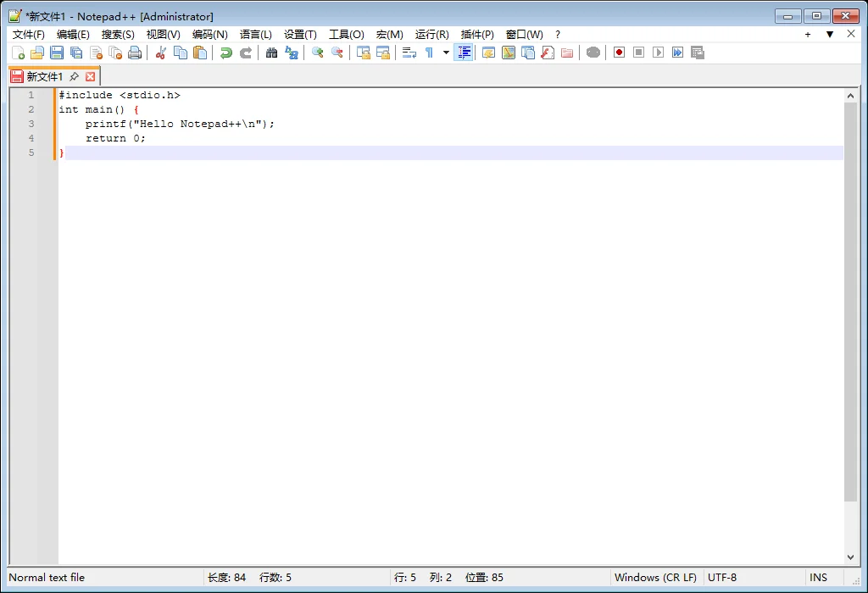Click the Save All toolbar icon
Screen dimensions: 868x593
pos(76,53)
